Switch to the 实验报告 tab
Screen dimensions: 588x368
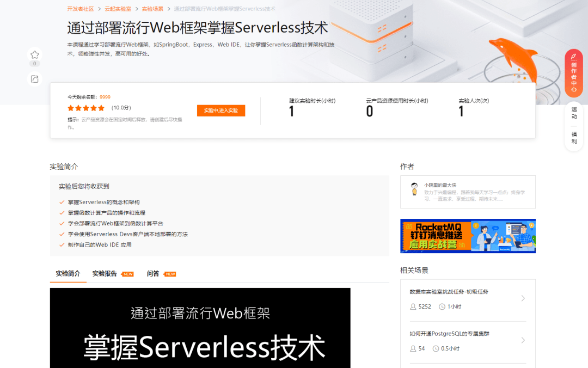(105, 273)
